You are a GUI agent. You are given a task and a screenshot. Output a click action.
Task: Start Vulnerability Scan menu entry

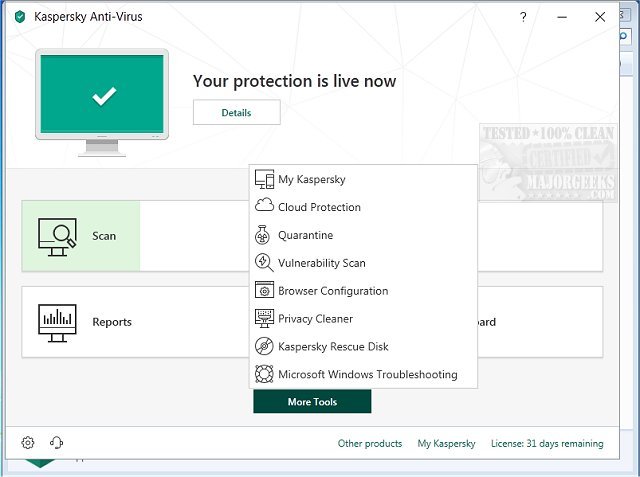pyautogui.click(x=322, y=263)
